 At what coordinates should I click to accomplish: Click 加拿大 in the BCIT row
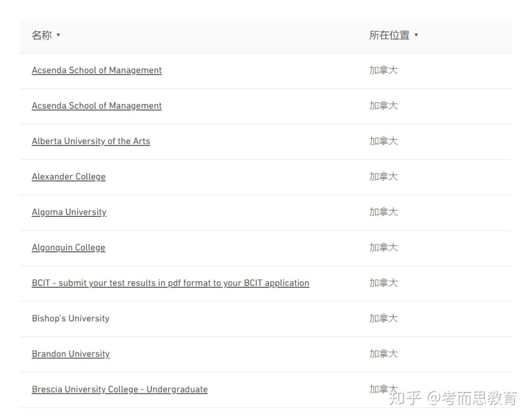pos(383,283)
